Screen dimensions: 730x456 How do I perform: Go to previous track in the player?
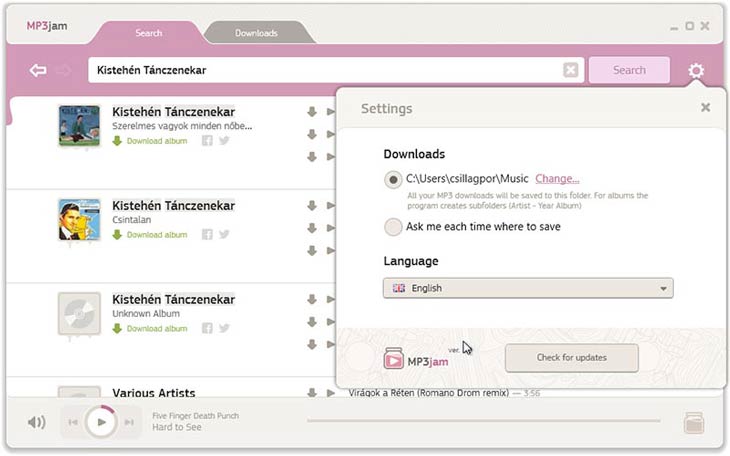pyautogui.click(x=73, y=423)
